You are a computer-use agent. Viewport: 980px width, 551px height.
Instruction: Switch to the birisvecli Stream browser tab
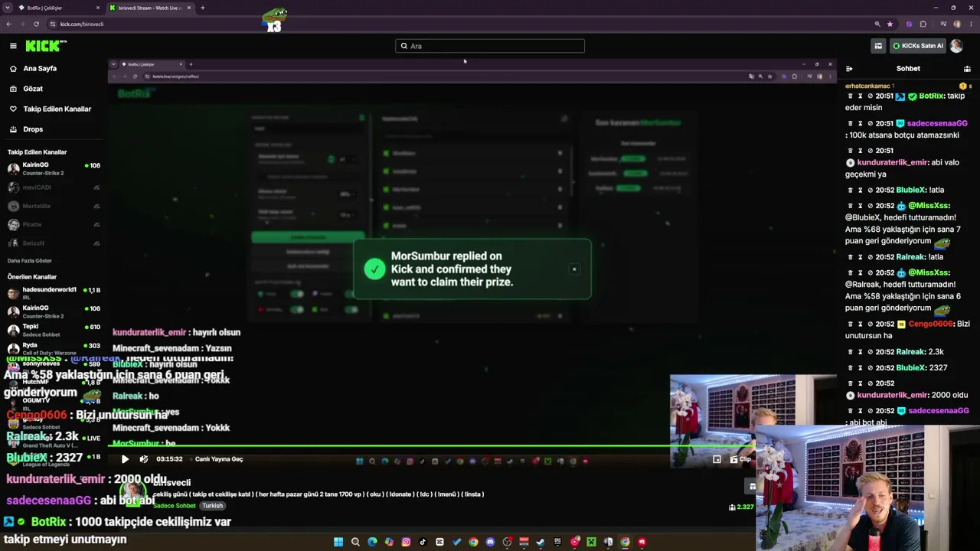[149, 8]
